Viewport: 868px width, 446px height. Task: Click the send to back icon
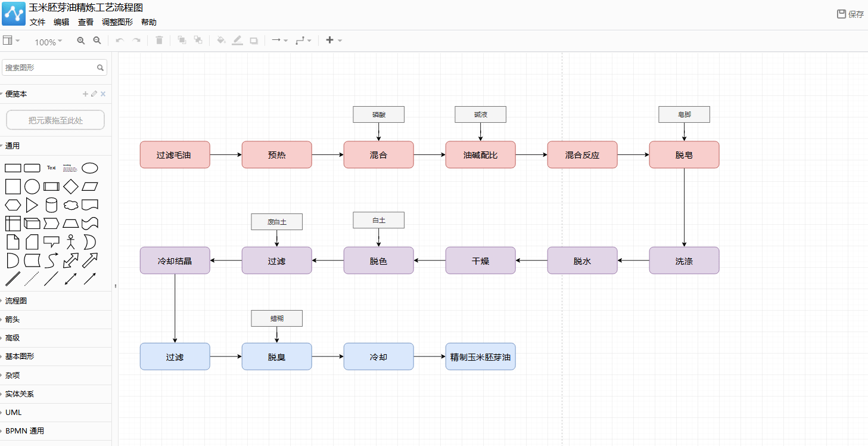[x=198, y=41]
